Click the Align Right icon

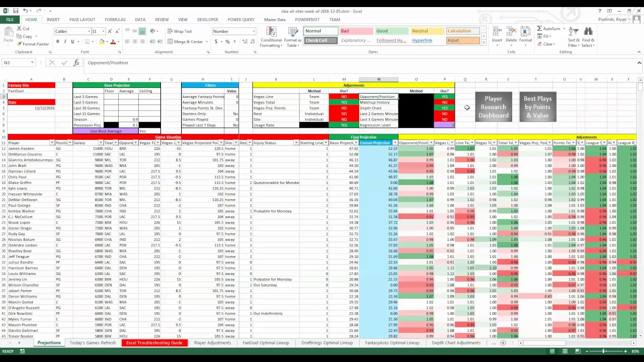(x=142, y=42)
